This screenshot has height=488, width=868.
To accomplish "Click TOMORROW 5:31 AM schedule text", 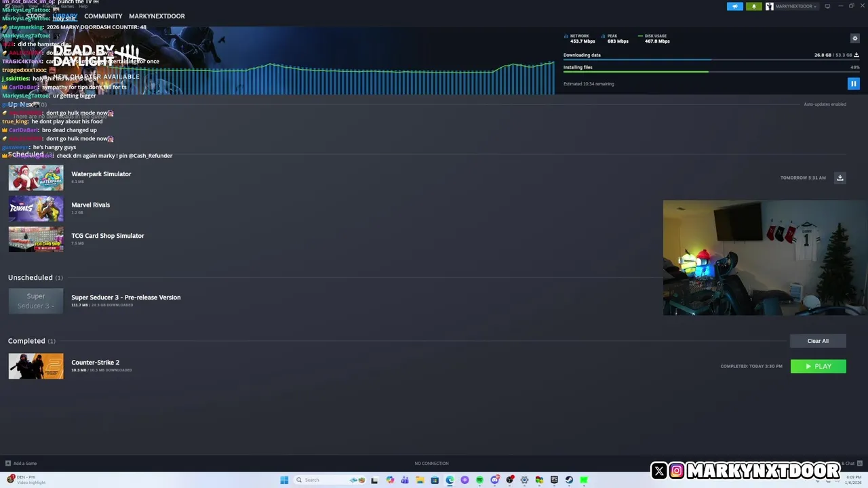I will tap(803, 178).
